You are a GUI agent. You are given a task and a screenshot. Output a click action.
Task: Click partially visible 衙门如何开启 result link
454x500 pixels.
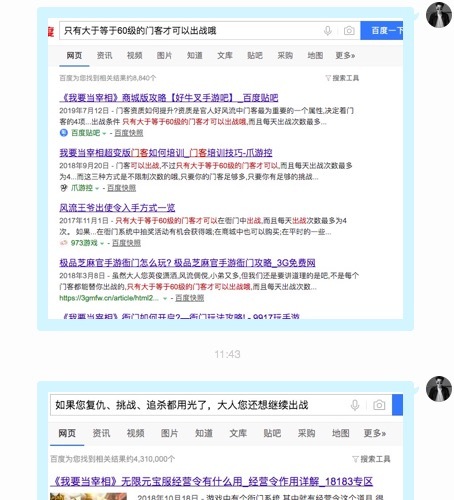pos(180,316)
